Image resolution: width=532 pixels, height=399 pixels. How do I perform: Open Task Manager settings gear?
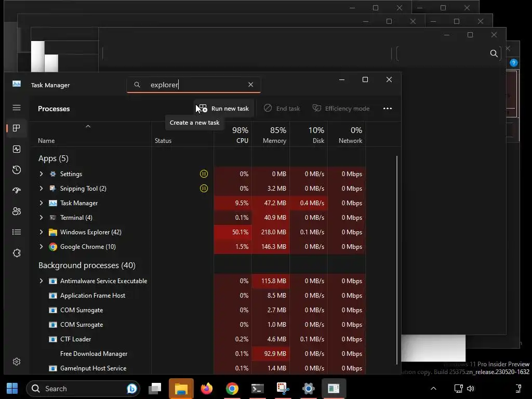click(17, 362)
